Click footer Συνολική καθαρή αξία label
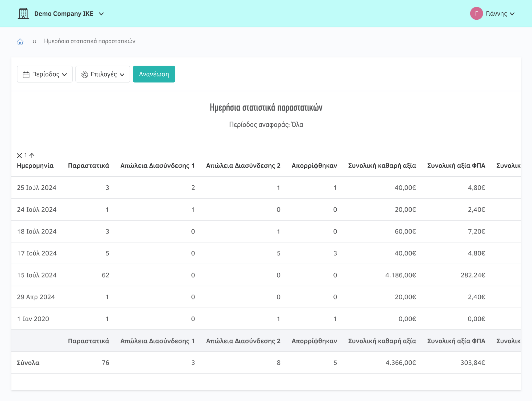Image resolution: width=532 pixels, height=401 pixels. click(x=382, y=341)
